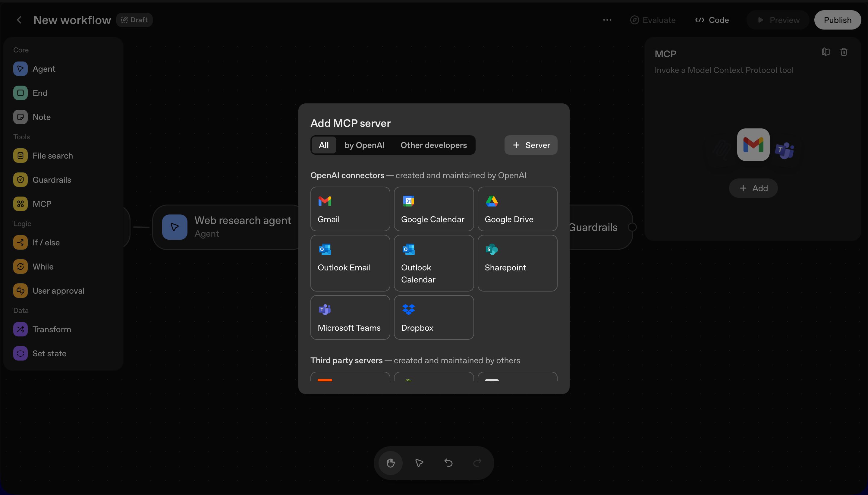Open the Code view
The width and height of the screenshot is (868, 495).
[712, 20]
